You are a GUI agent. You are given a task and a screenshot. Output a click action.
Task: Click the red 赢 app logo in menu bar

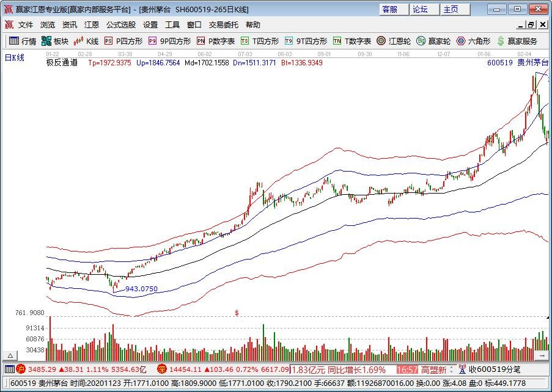coord(9,24)
